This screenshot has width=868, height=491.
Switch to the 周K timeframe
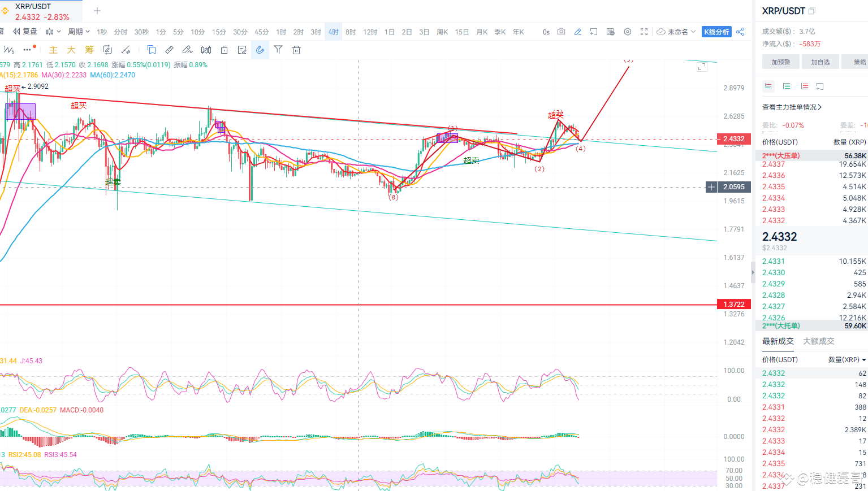coord(442,32)
